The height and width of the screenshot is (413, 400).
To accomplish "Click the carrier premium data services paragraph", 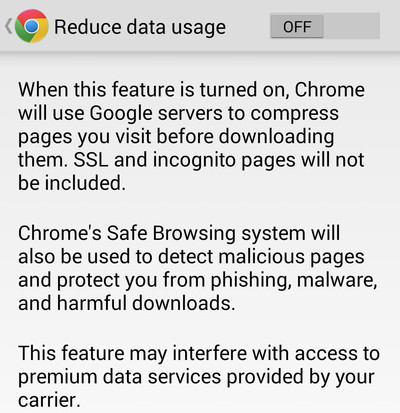I will (x=199, y=377).
